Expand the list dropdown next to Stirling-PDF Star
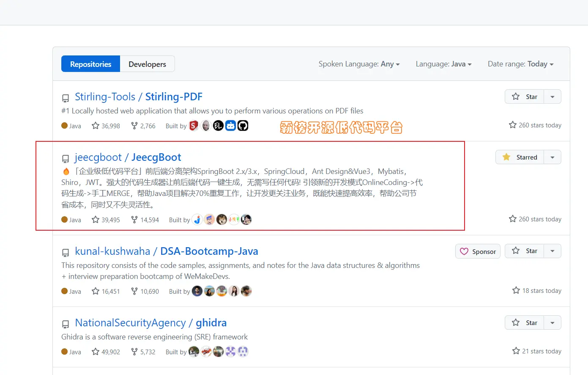Image resolution: width=588 pixels, height=375 pixels. pos(552,97)
